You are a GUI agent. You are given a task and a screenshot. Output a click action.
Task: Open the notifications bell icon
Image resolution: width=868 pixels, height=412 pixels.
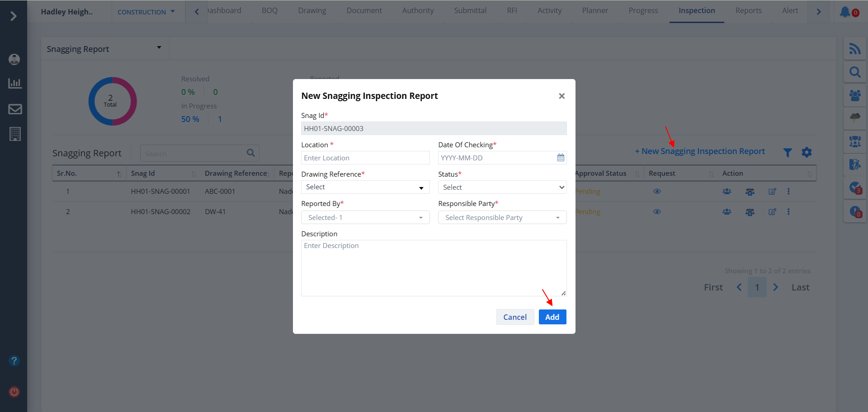tap(845, 12)
